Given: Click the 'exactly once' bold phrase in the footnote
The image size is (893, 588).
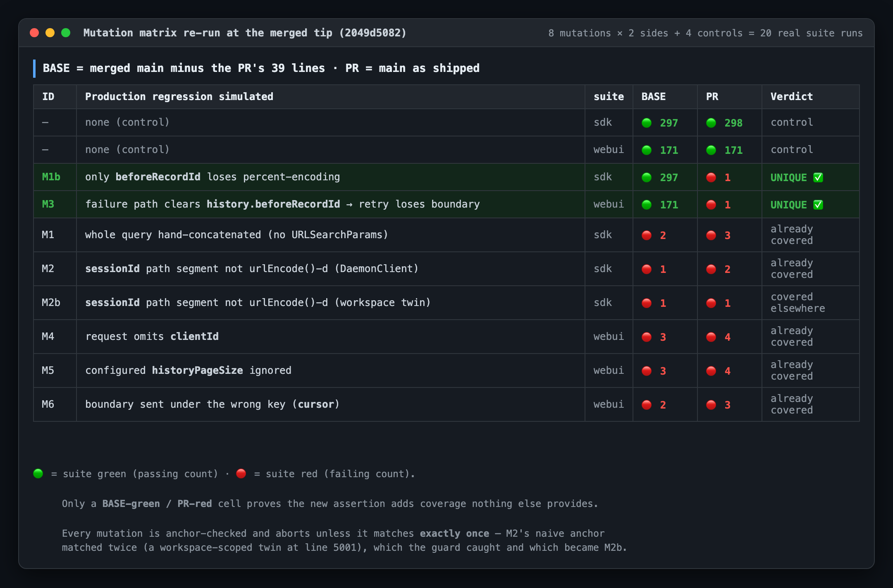Looking at the screenshot, I should [x=454, y=533].
